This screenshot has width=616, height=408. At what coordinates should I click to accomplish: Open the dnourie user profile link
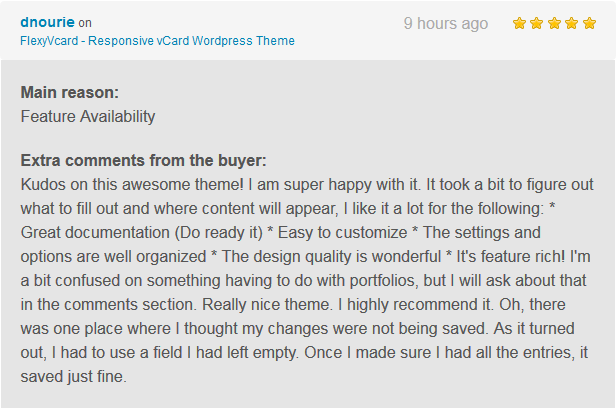click(x=48, y=22)
